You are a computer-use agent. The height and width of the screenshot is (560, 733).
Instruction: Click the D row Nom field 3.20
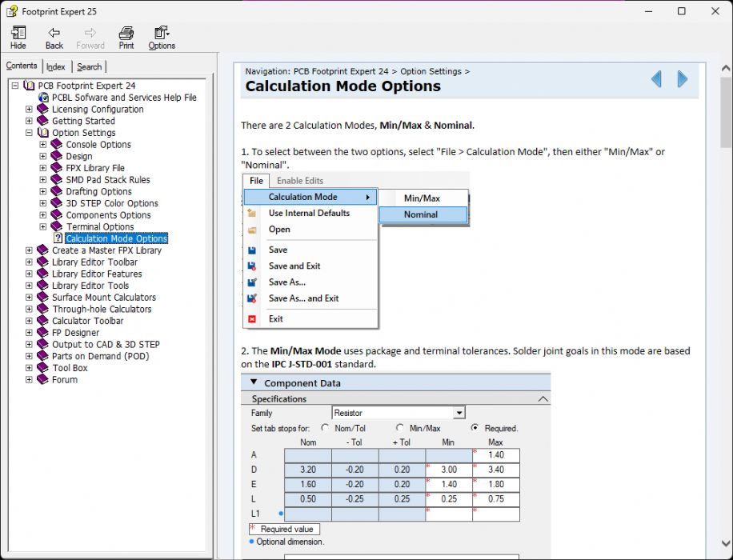click(308, 470)
